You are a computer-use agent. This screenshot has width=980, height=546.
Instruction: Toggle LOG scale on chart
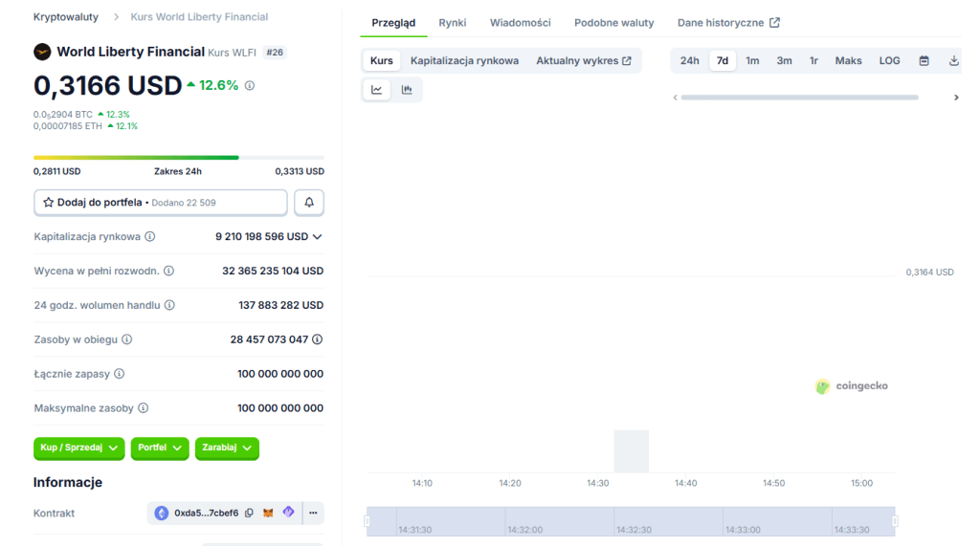click(889, 60)
